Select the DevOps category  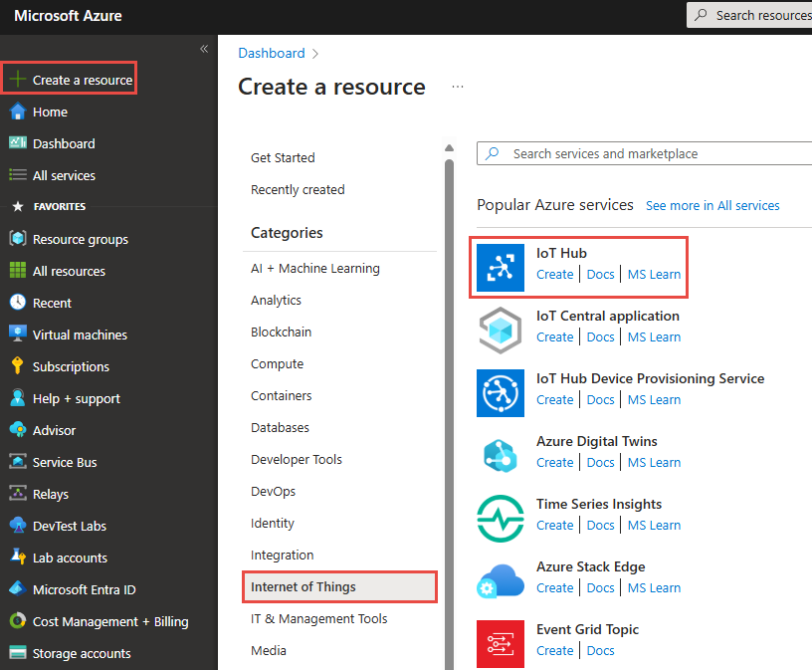tap(273, 491)
